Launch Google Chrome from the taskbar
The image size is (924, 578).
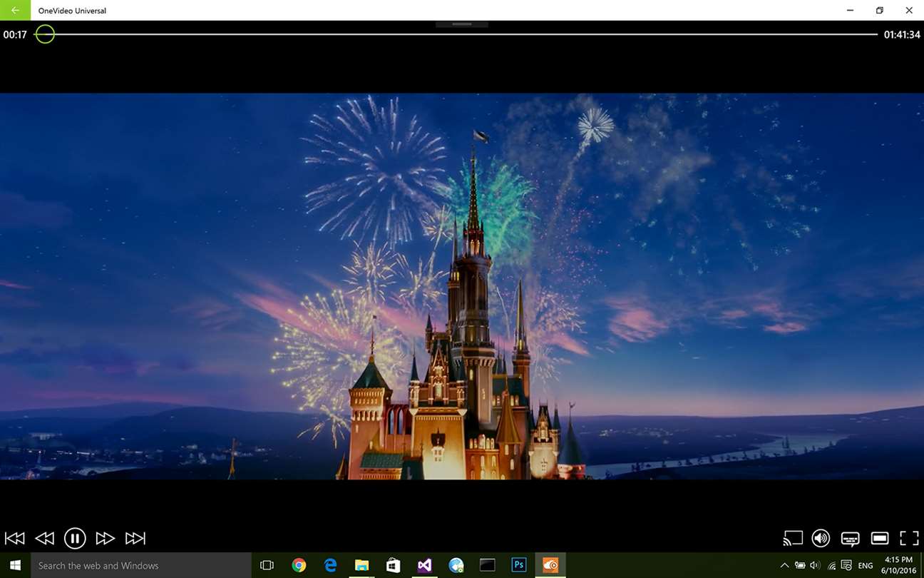tap(299, 565)
